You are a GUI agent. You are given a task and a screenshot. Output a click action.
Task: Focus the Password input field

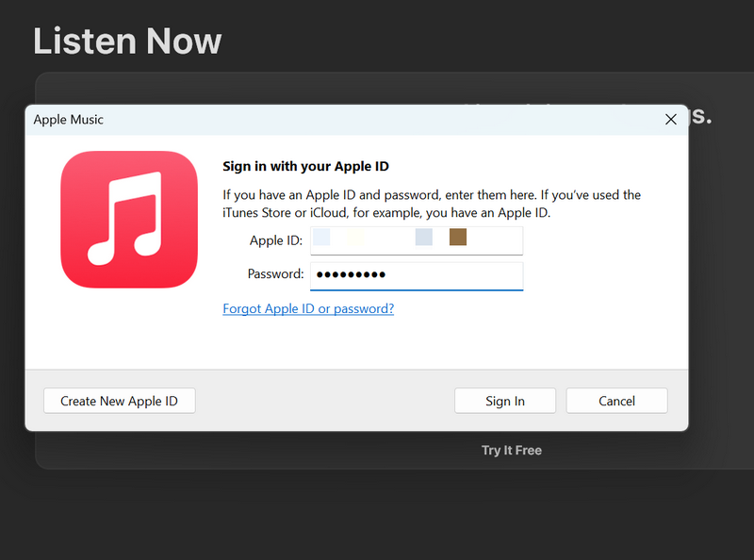tap(417, 275)
